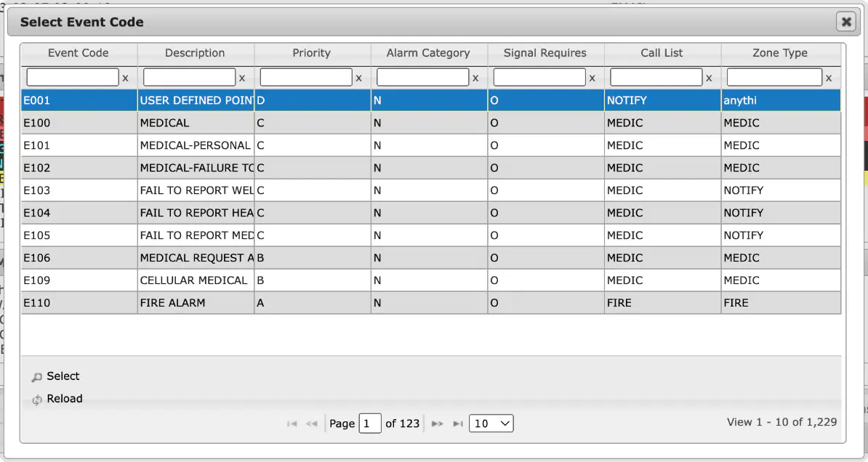
Task: Click the MEDICAL-FAILURE description cell
Action: [196, 168]
